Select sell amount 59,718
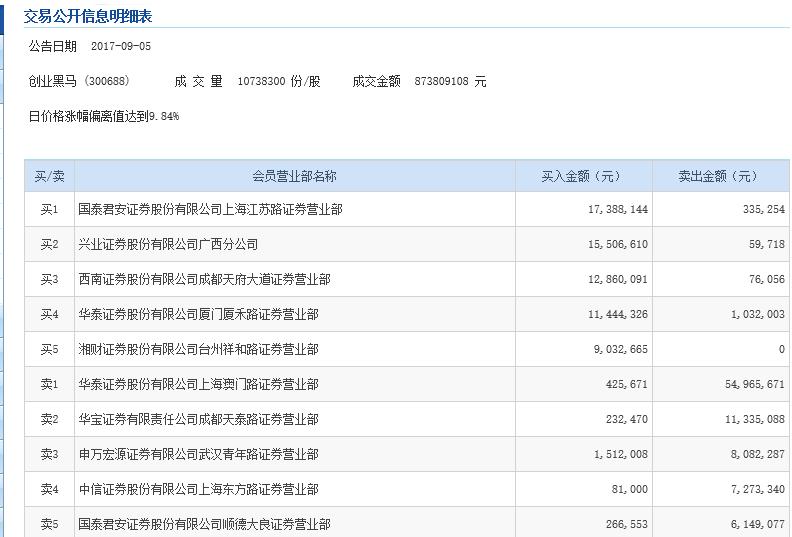Viewport: 792px width, 537px height. point(767,244)
